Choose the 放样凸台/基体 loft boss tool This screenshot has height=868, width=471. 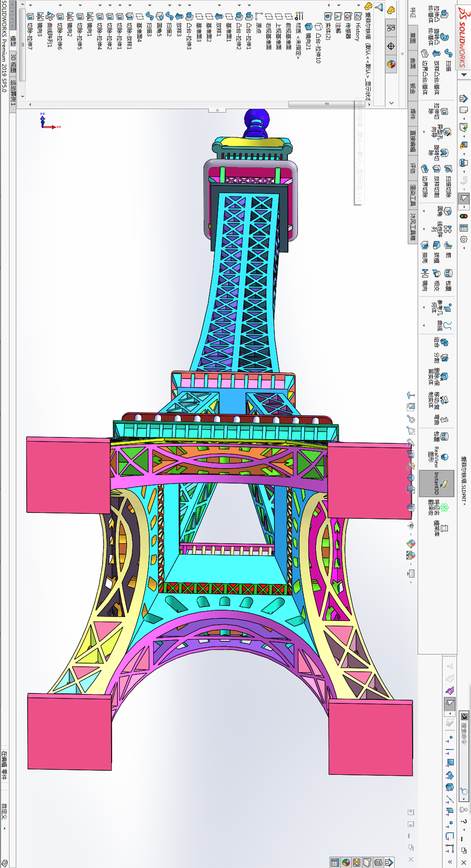[x=436, y=72]
